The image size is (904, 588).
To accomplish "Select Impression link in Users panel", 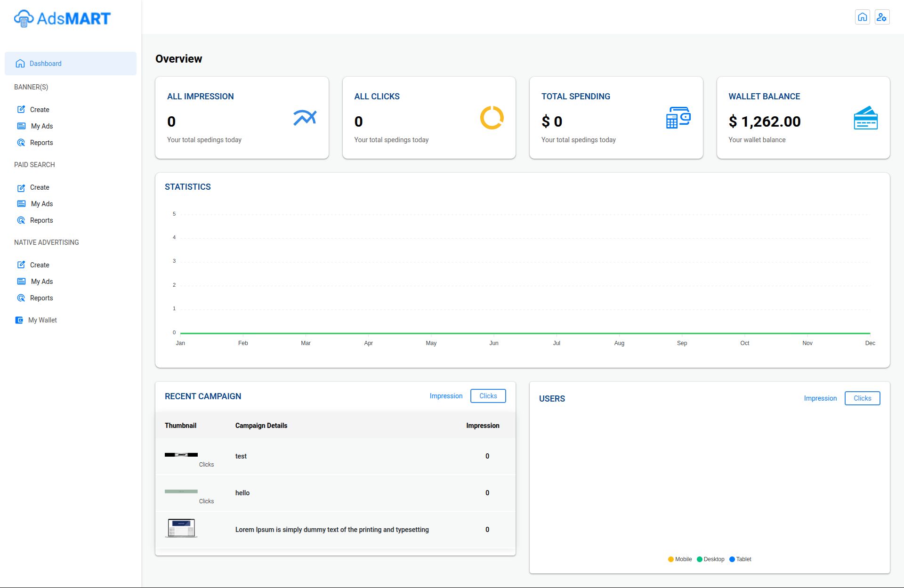I will tap(820, 398).
